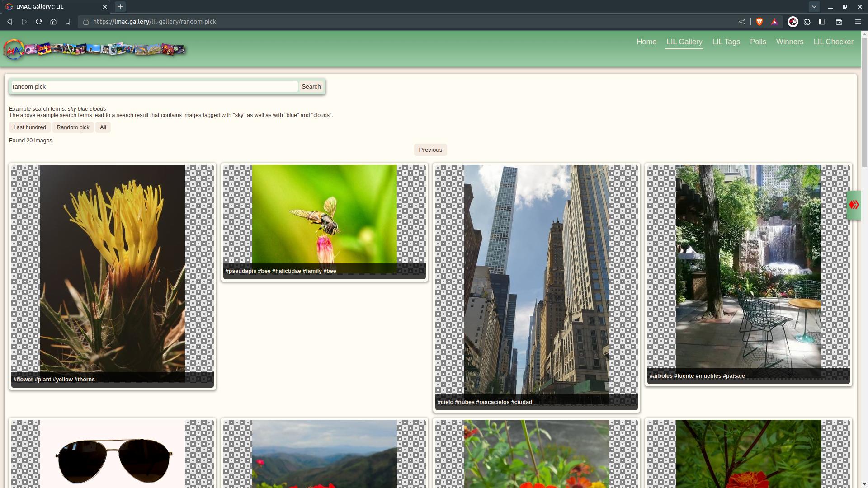The height and width of the screenshot is (488, 868).
Task: Open the Polls page
Action: pos(758,42)
